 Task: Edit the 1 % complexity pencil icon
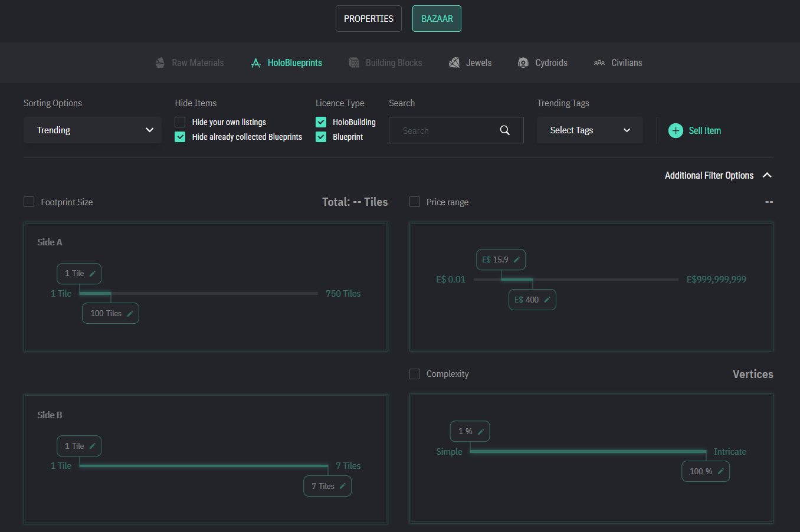tap(481, 432)
